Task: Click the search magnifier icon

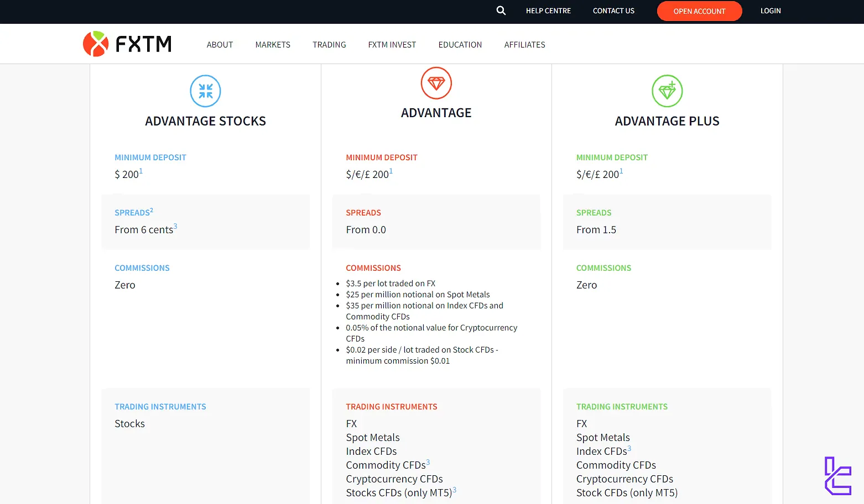Action: [x=501, y=11]
